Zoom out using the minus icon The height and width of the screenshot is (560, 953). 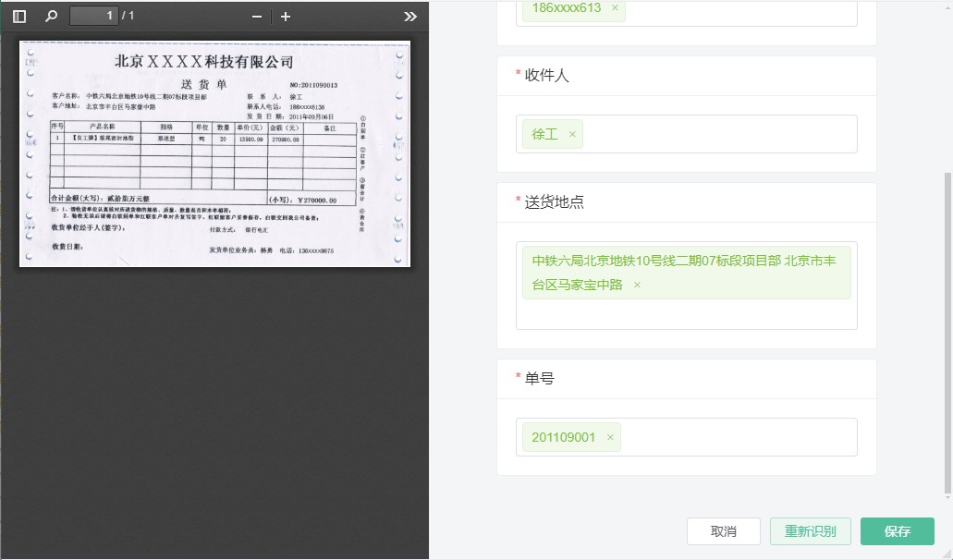click(255, 15)
